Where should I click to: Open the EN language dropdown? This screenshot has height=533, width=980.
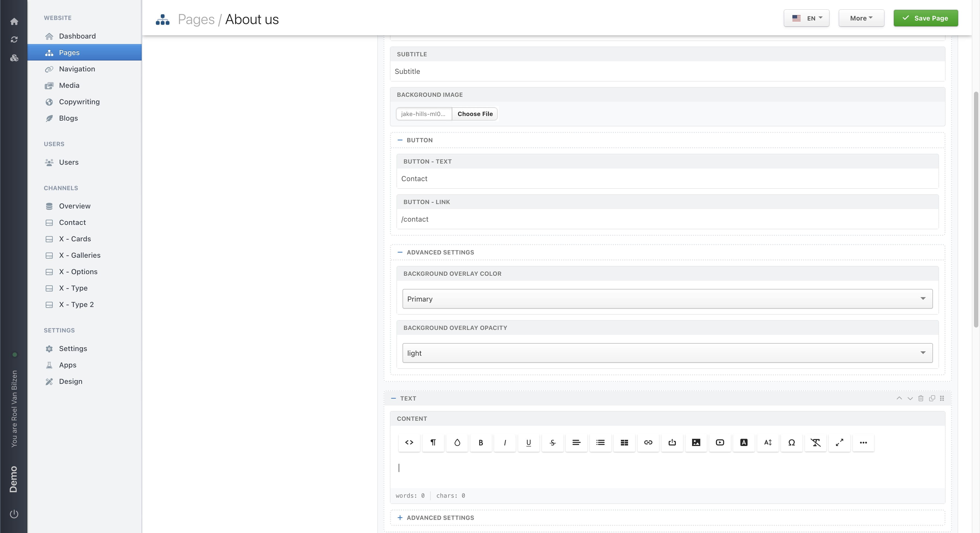(806, 18)
